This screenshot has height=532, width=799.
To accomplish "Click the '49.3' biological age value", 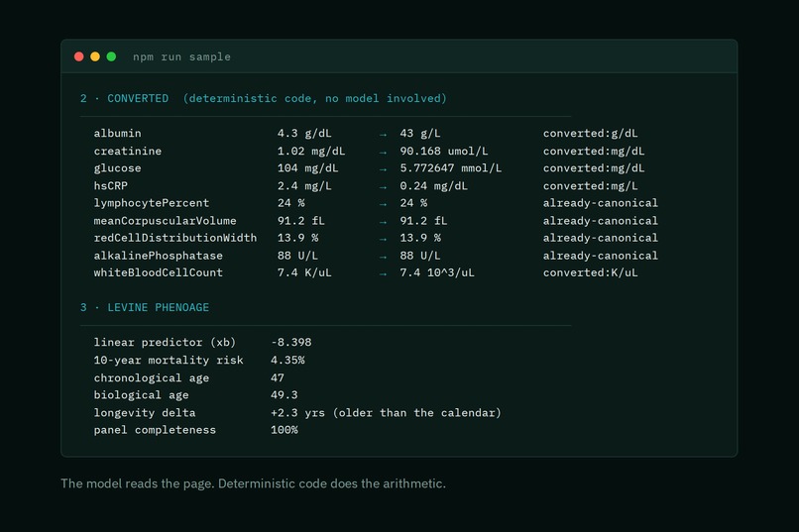I will 285,395.
